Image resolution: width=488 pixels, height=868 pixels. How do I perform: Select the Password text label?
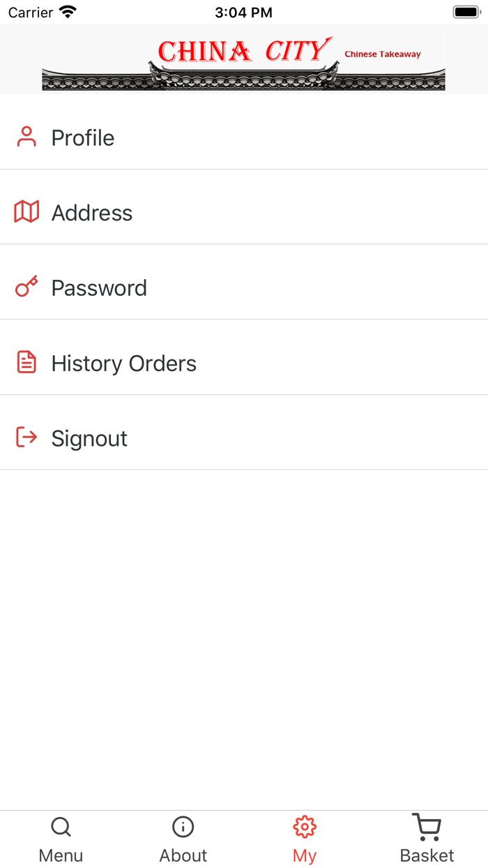coord(99,288)
